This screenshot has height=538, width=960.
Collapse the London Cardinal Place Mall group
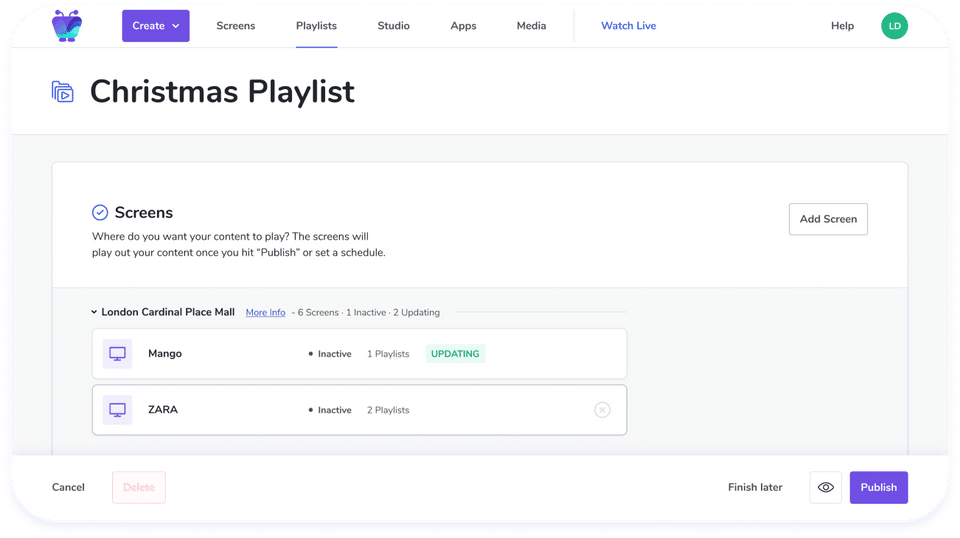click(x=94, y=312)
